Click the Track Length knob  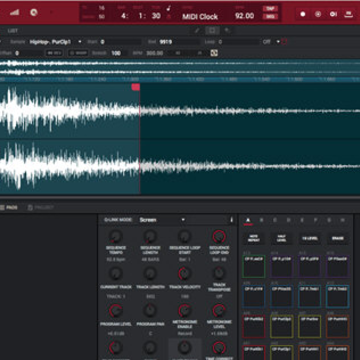(x=150, y=274)
